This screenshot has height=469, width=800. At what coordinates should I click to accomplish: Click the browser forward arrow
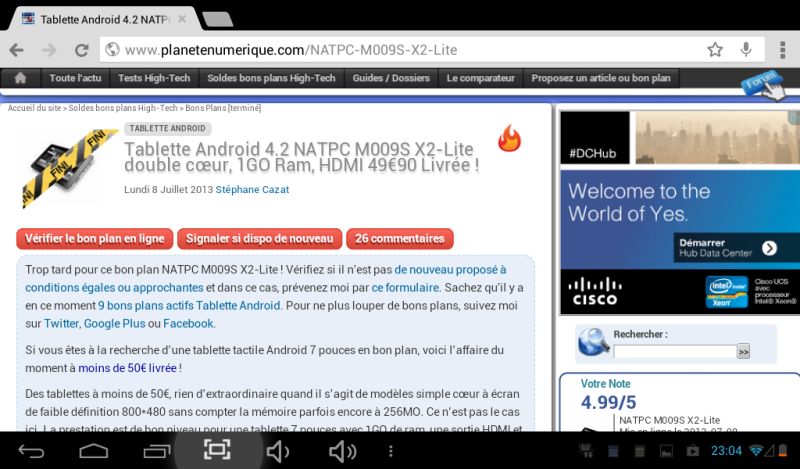pos(49,50)
